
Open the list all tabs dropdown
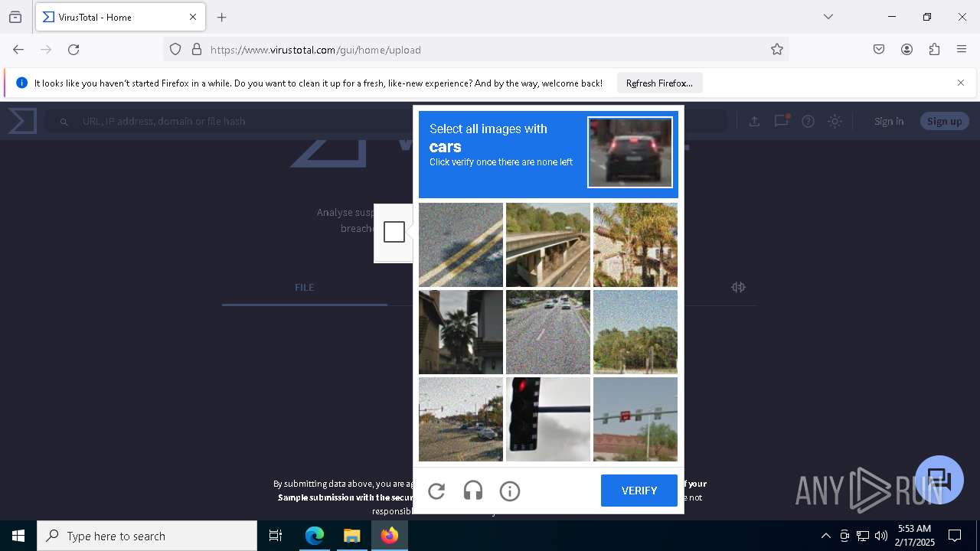click(828, 17)
